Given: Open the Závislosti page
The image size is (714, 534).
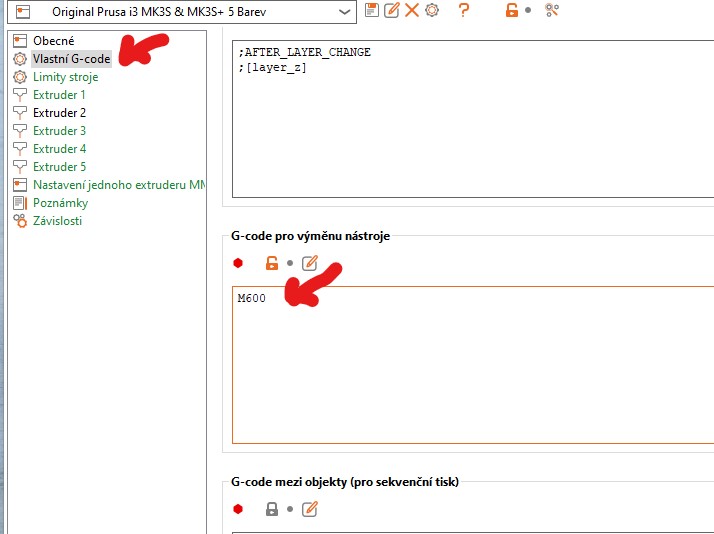Looking at the screenshot, I should [x=57, y=221].
